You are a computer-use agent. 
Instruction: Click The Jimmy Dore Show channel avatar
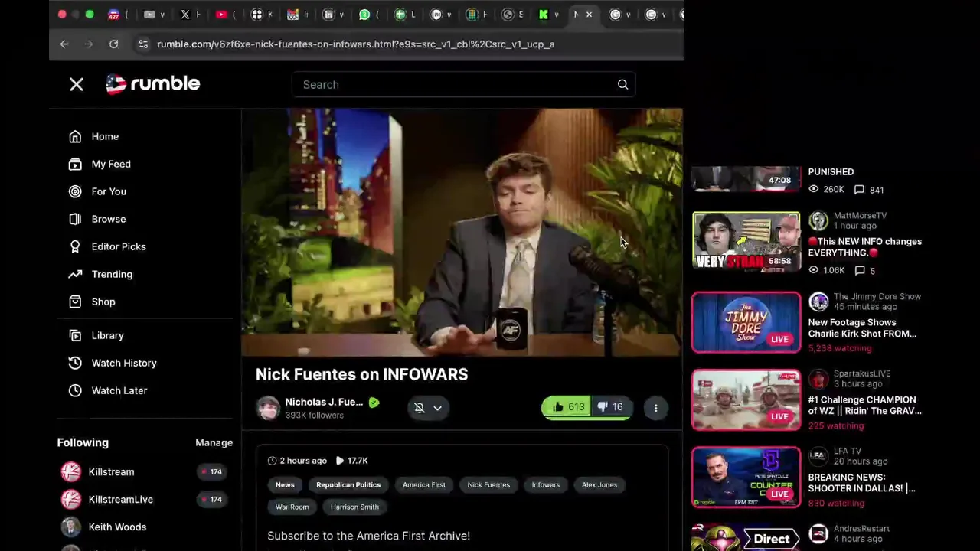point(818,302)
